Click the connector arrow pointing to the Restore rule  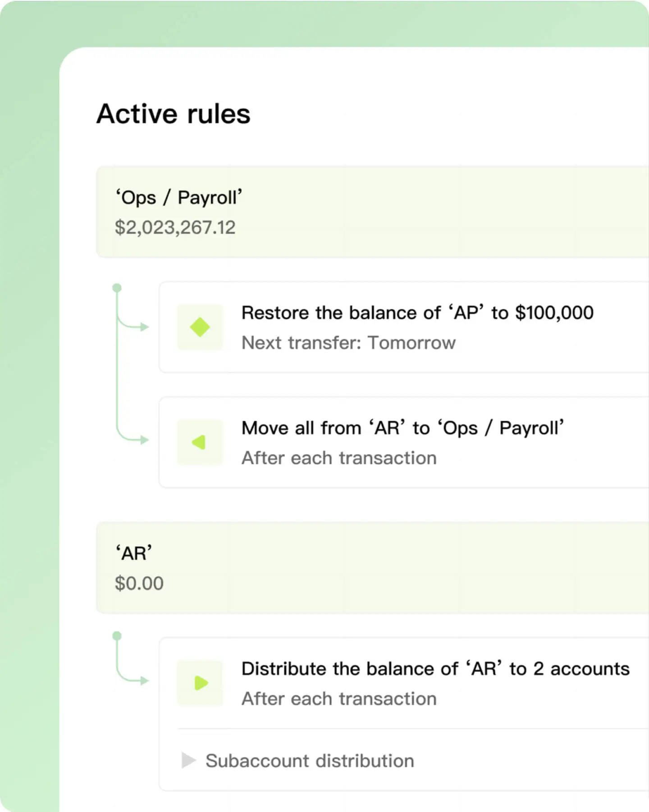point(144,327)
